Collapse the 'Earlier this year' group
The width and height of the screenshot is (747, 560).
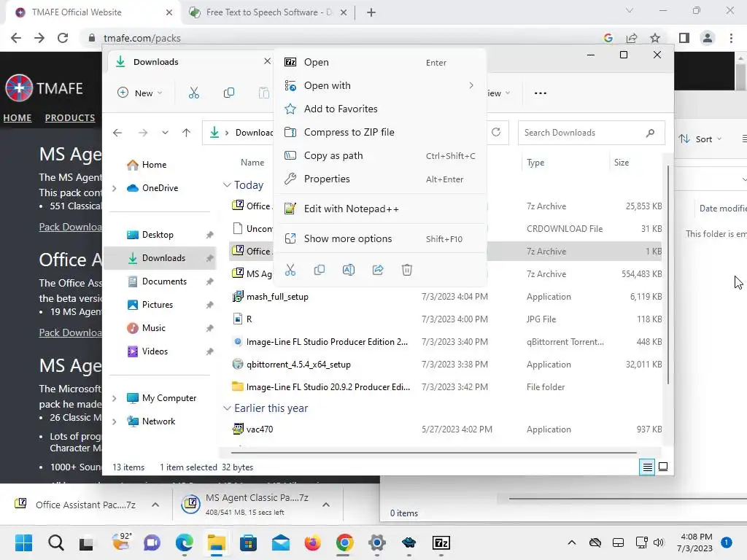[228, 408]
